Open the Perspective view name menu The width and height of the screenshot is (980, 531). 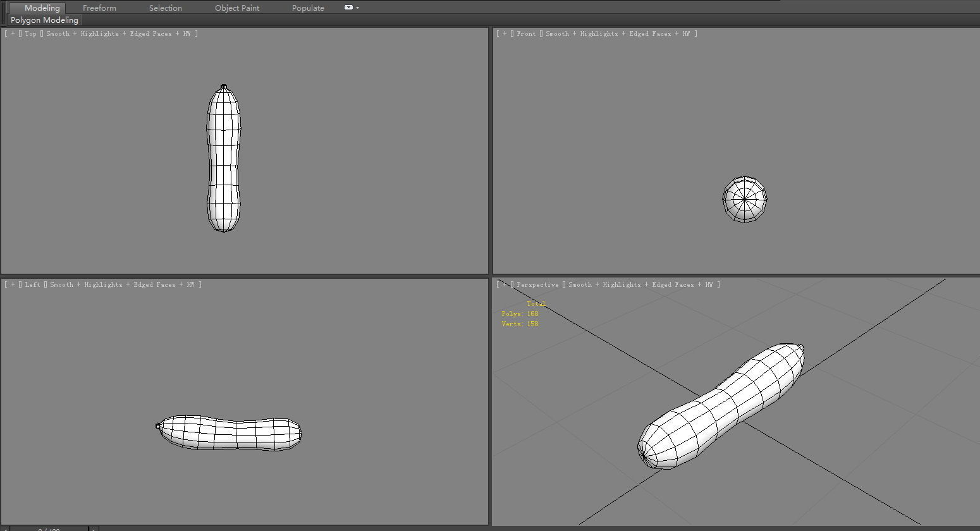click(x=537, y=284)
